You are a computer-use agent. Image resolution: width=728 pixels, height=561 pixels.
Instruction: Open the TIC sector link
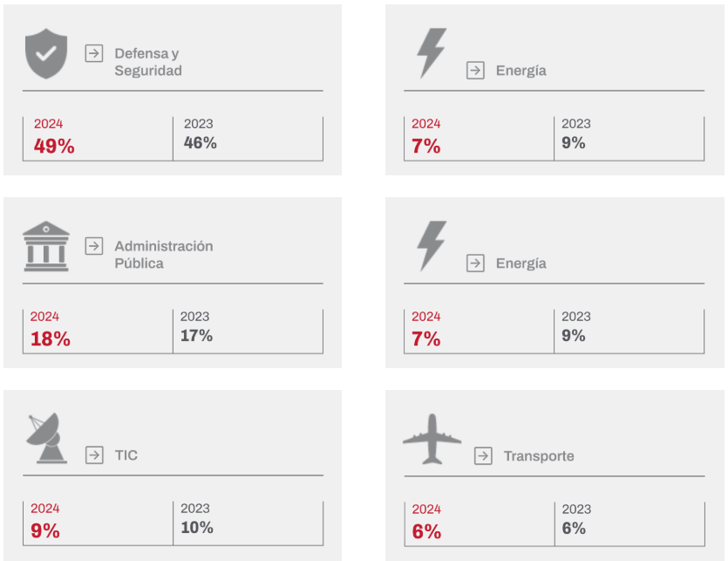[126, 455]
